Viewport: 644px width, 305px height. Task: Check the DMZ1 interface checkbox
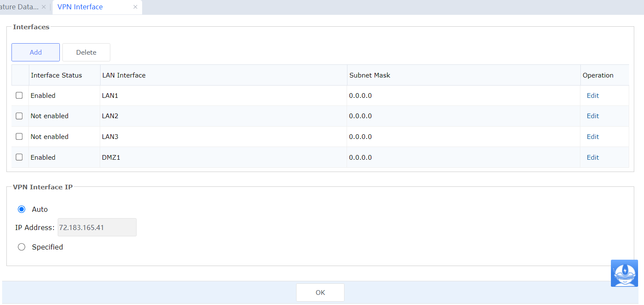coord(19,157)
